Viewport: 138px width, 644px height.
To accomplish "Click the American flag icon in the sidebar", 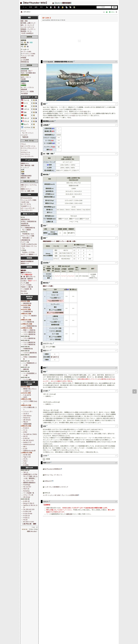I will tap(22, 100).
